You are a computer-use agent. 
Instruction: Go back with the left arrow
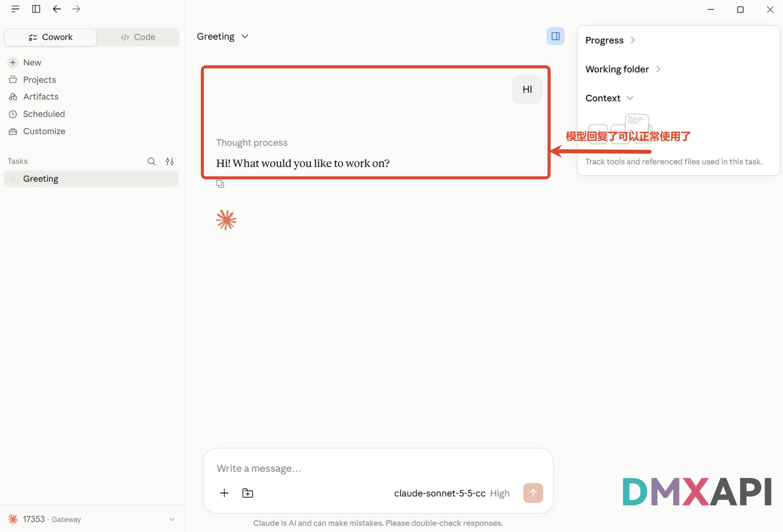57,9
